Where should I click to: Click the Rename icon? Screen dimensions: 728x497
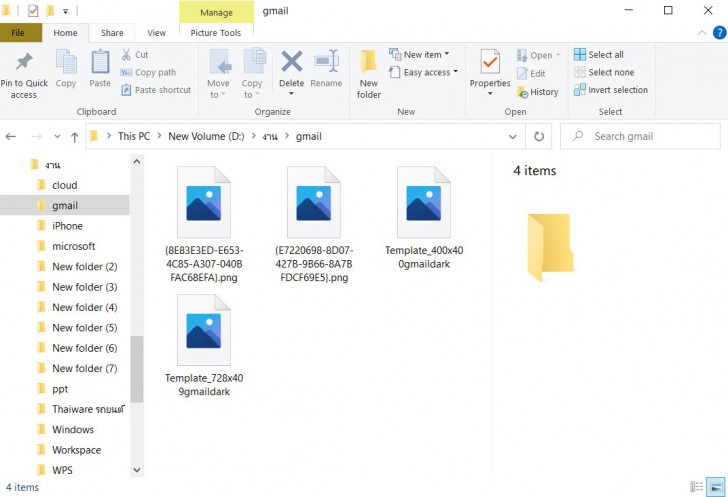click(326, 61)
